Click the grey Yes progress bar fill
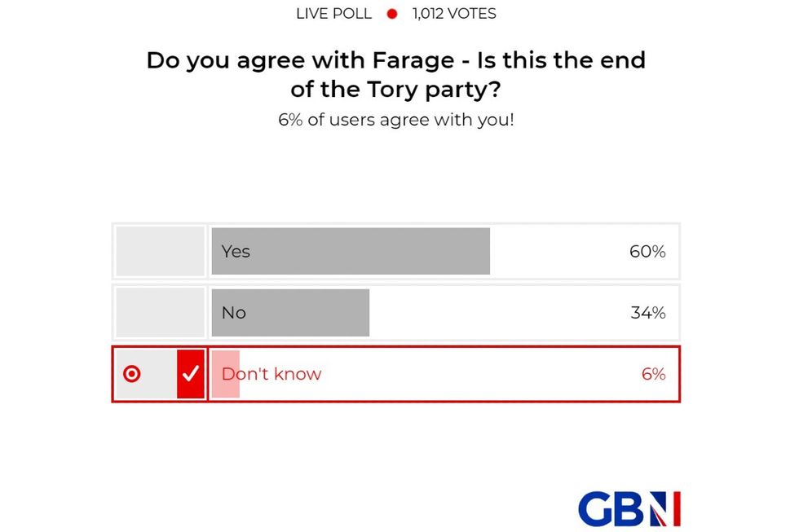The height and width of the screenshot is (532, 799). coord(351,251)
